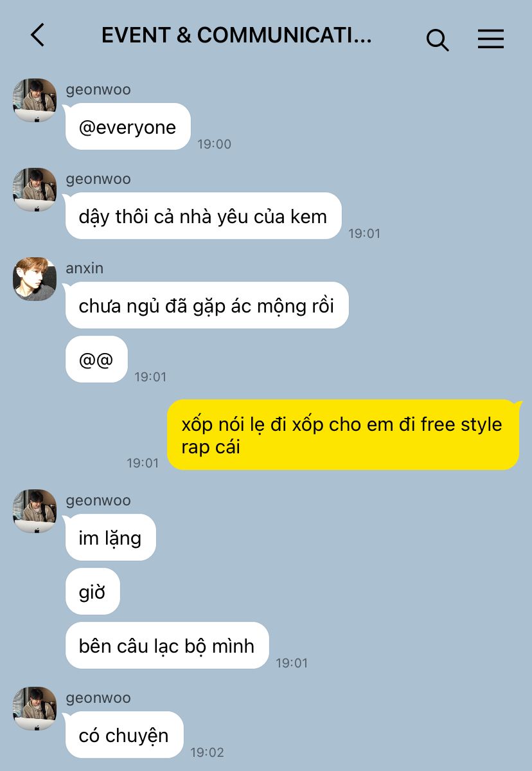Screen dimensions: 532x771
Task: Tap the 'có chuyện' message bubble
Action: pyautogui.click(x=124, y=734)
